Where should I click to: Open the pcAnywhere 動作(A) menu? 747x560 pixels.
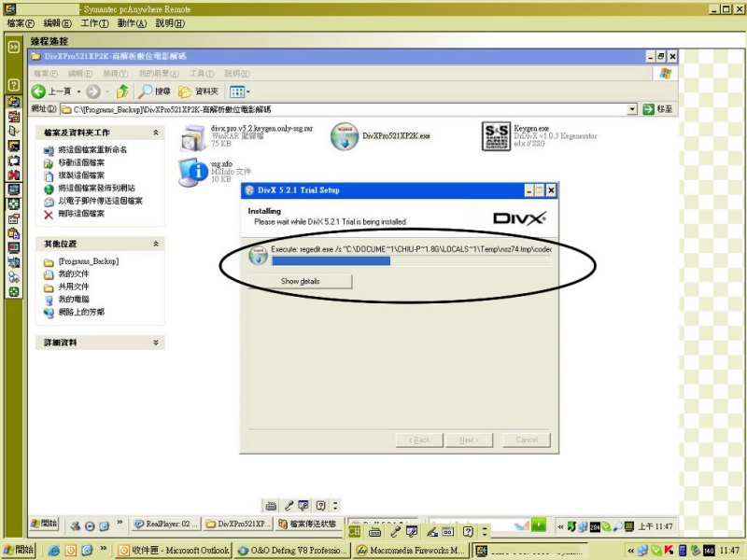tap(132, 23)
